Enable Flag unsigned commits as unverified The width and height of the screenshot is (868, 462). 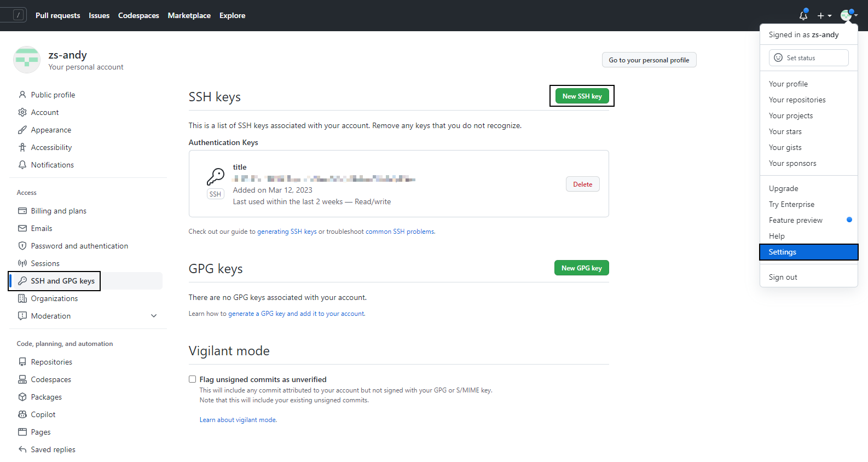[x=193, y=379]
